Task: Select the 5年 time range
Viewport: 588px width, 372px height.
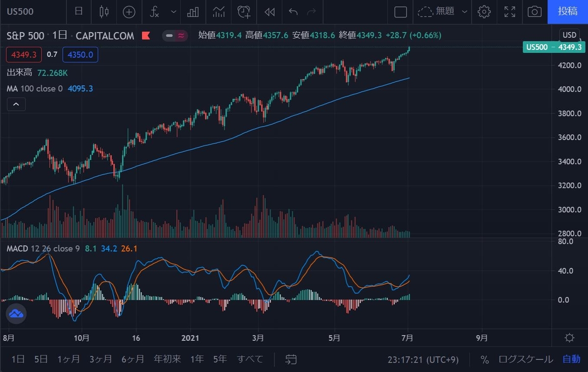Action: pyautogui.click(x=220, y=359)
